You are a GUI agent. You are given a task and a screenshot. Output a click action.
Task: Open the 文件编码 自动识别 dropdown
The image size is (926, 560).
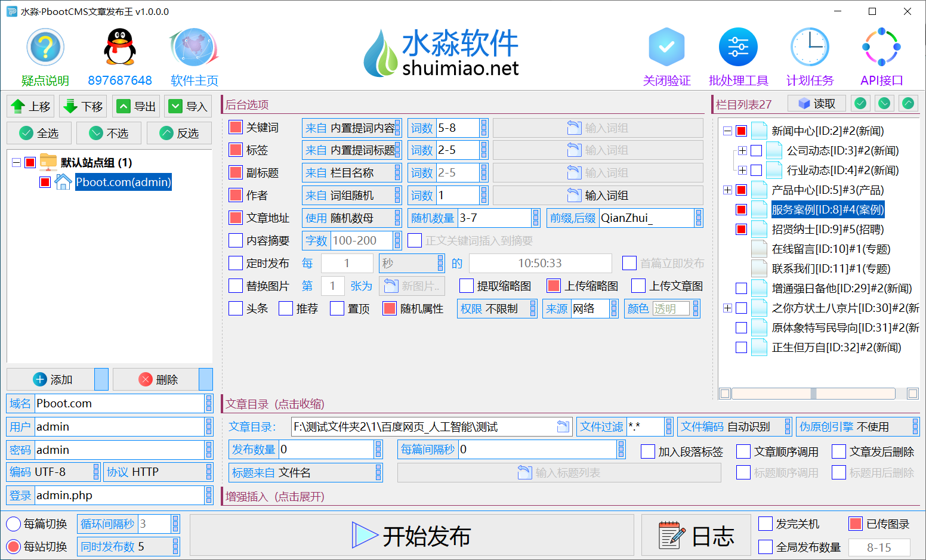(735, 426)
